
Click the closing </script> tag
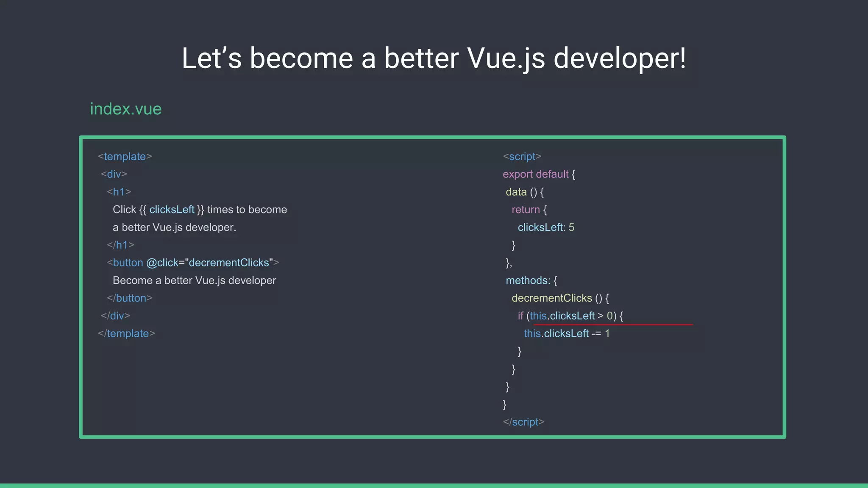point(523,422)
